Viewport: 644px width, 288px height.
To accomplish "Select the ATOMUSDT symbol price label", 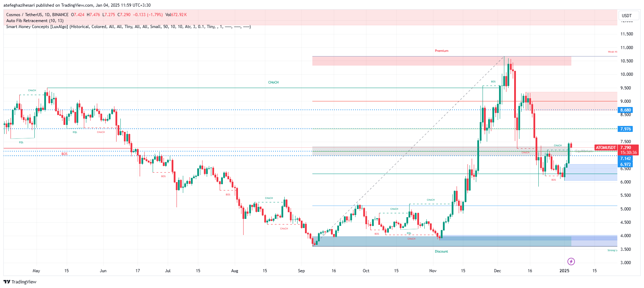I will 606,148.
